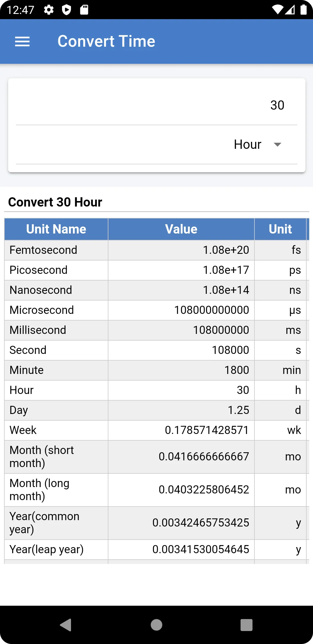This screenshot has width=313, height=644.
Task: Select the value 30 in Hour row
Action: click(243, 390)
